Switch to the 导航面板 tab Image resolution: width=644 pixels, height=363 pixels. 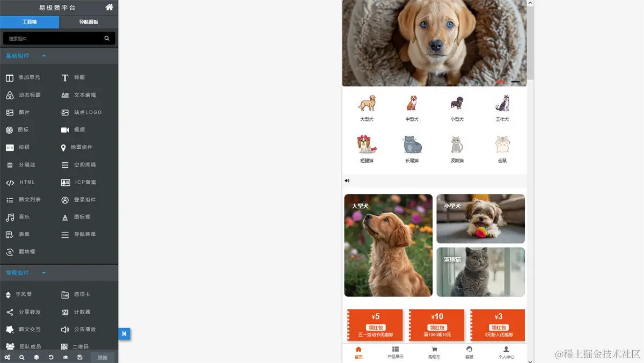(89, 22)
